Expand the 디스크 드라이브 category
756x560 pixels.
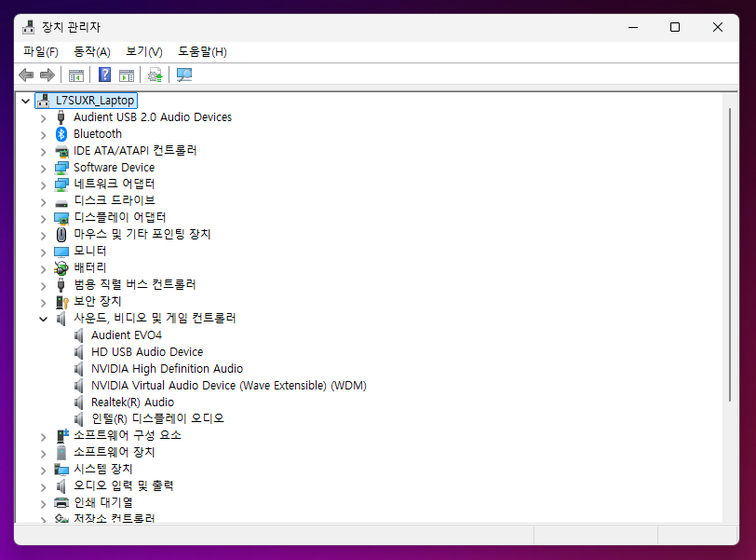click(44, 202)
